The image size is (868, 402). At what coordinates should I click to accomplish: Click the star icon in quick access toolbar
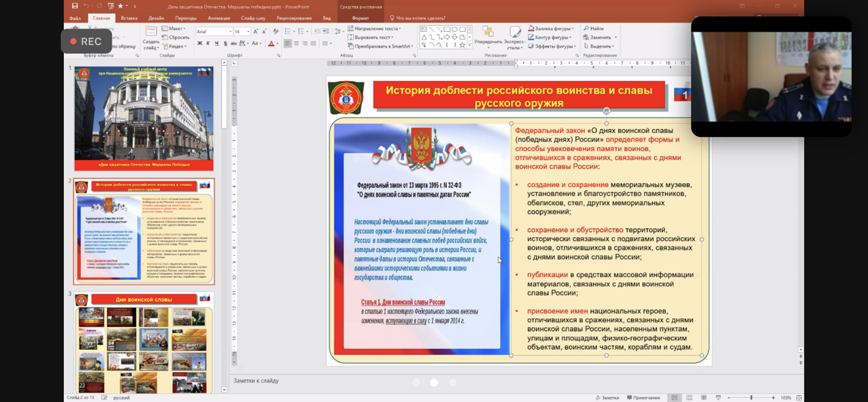(121, 6)
